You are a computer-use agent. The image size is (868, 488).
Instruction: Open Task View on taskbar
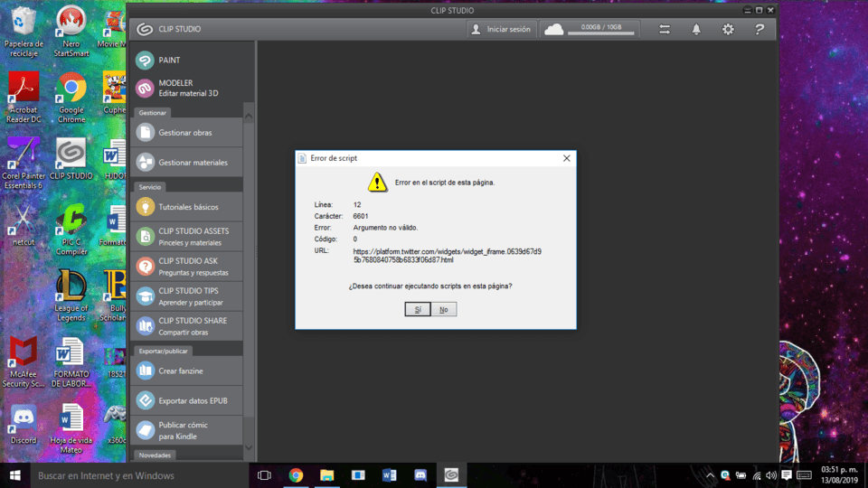coord(265,475)
